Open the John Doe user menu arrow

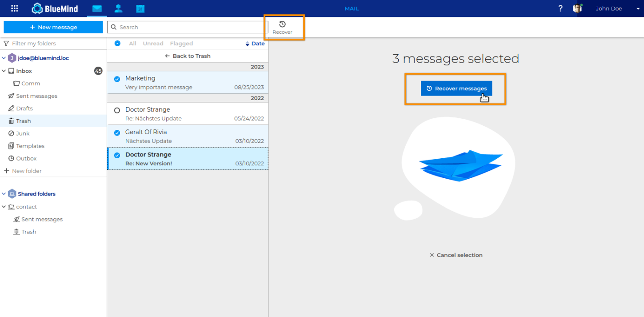click(x=638, y=9)
